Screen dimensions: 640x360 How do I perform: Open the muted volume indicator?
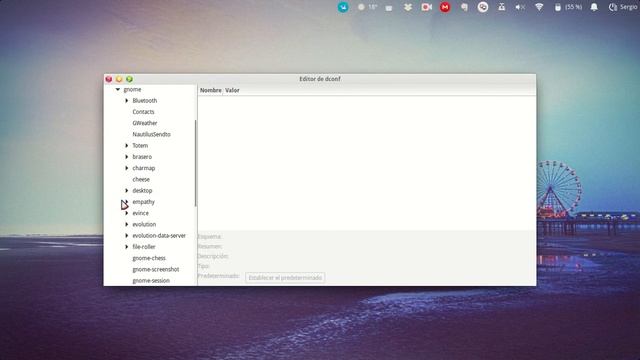[520, 7]
